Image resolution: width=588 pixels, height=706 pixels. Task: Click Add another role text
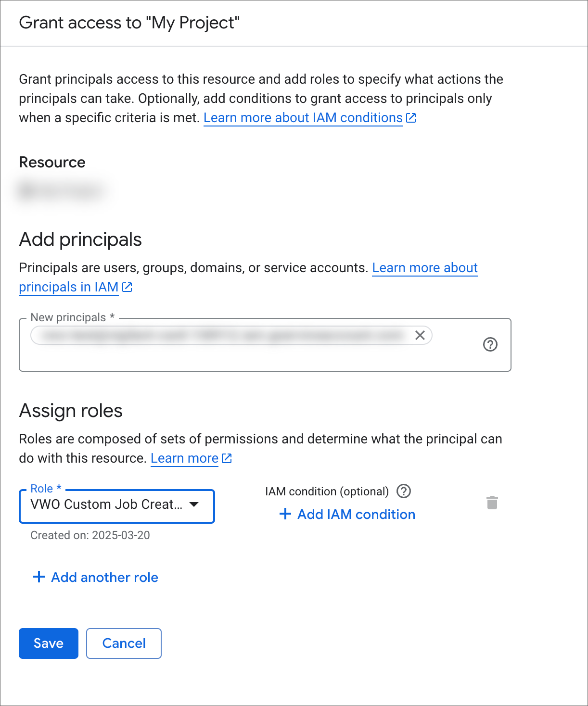[x=105, y=577]
